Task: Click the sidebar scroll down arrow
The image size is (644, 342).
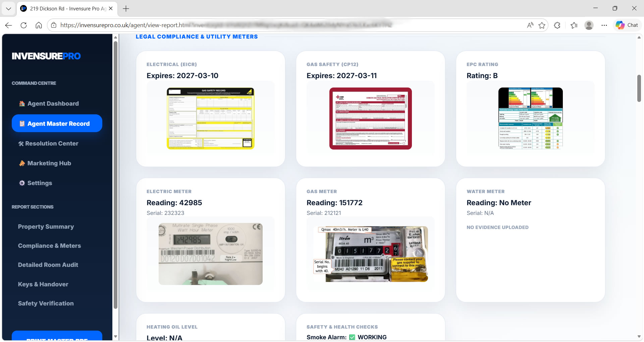Action: coord(115,336)
